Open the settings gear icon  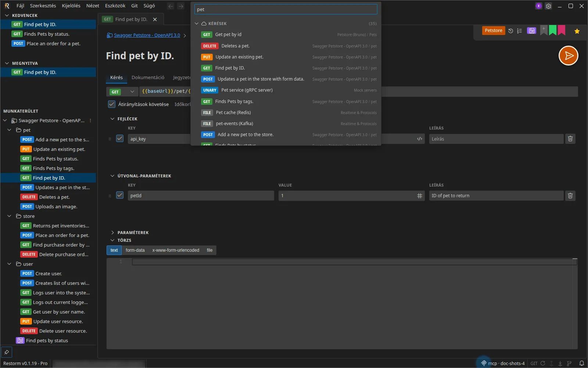548,6
